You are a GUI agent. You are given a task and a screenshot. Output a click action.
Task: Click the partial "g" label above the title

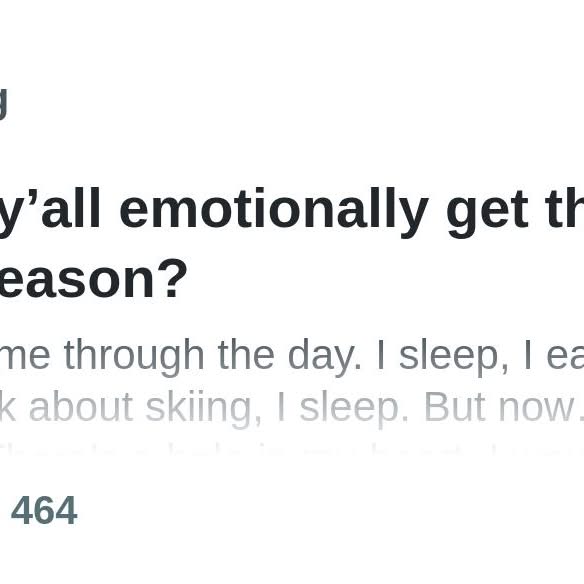point(3,104)
